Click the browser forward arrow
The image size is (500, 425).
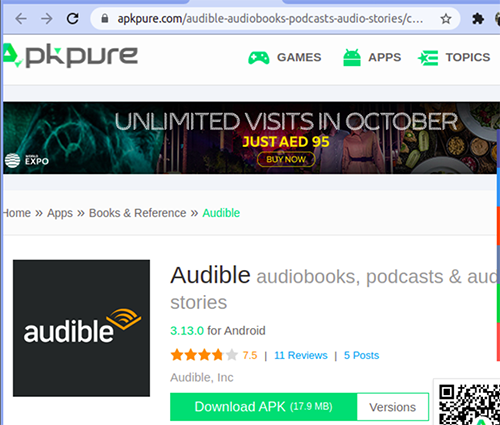click(47, 19)
